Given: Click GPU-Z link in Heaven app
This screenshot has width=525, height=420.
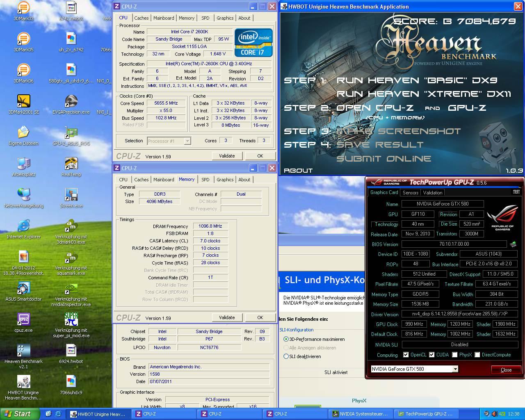Looking at the screenshot, I should tap(467, 108).
